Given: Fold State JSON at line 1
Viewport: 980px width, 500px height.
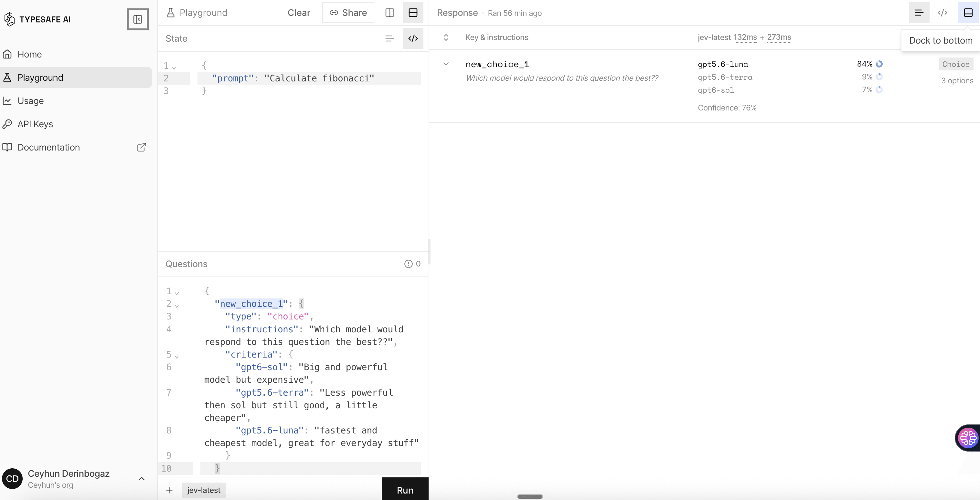Looking at the screenshot, I should coord(174,67).
